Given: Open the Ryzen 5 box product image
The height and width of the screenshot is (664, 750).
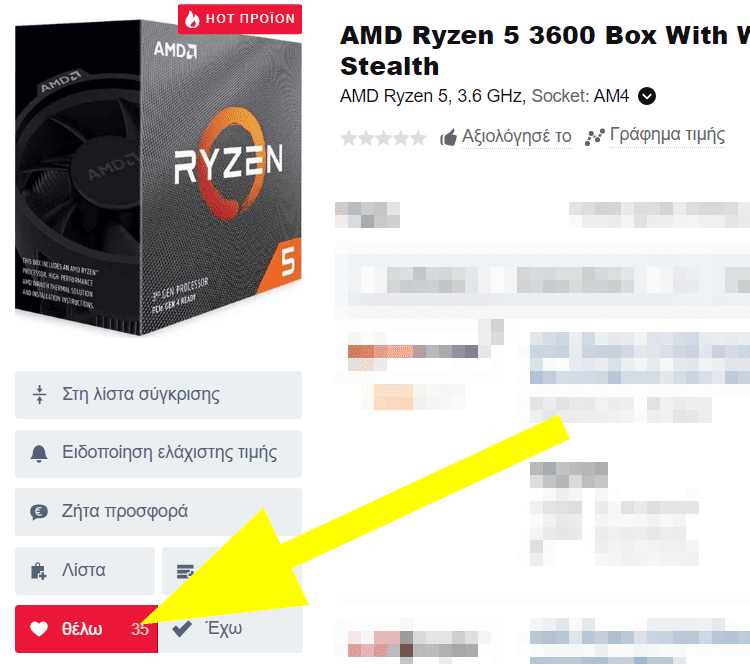Looking at the screenshot, I should (x=158, y=177).
